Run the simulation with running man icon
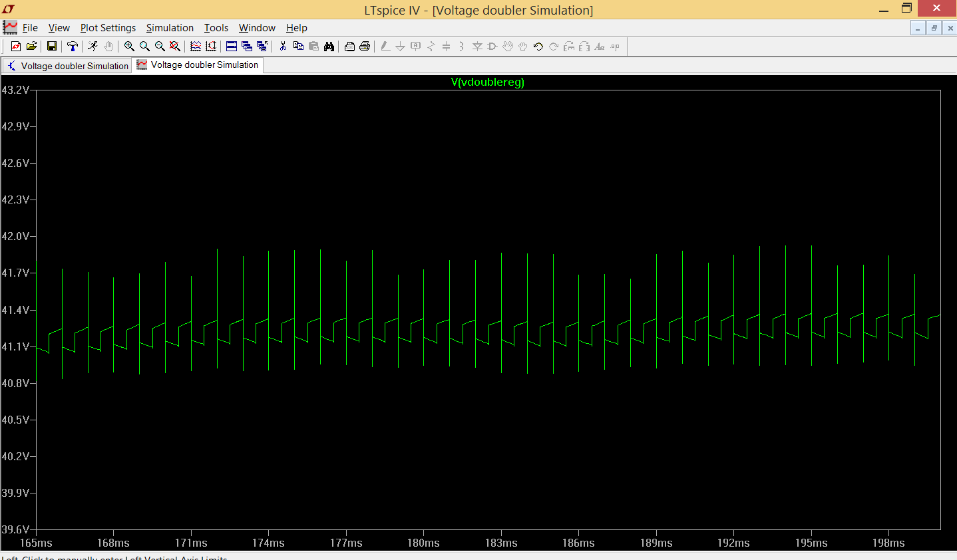957x560 pixels. [93, 46]
